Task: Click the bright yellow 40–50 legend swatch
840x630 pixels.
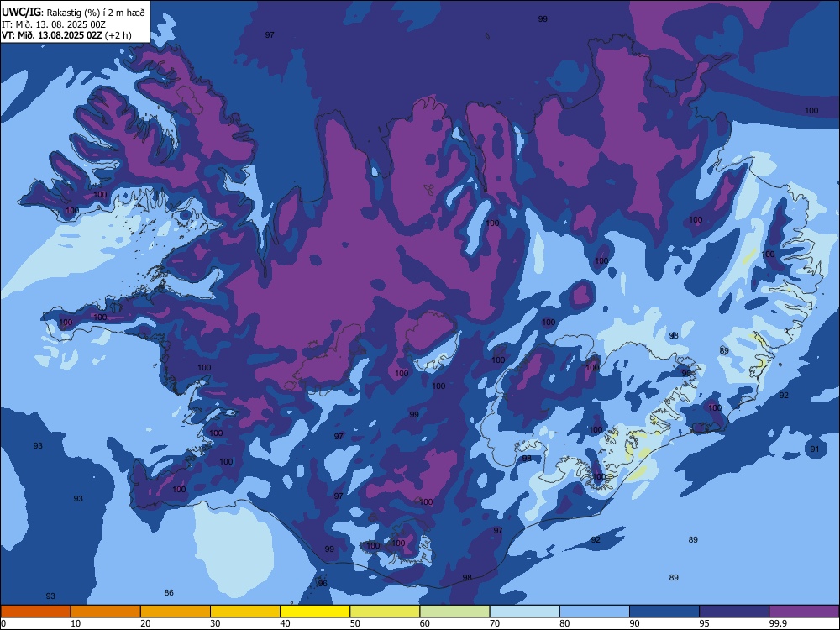Action: [315, 612]
